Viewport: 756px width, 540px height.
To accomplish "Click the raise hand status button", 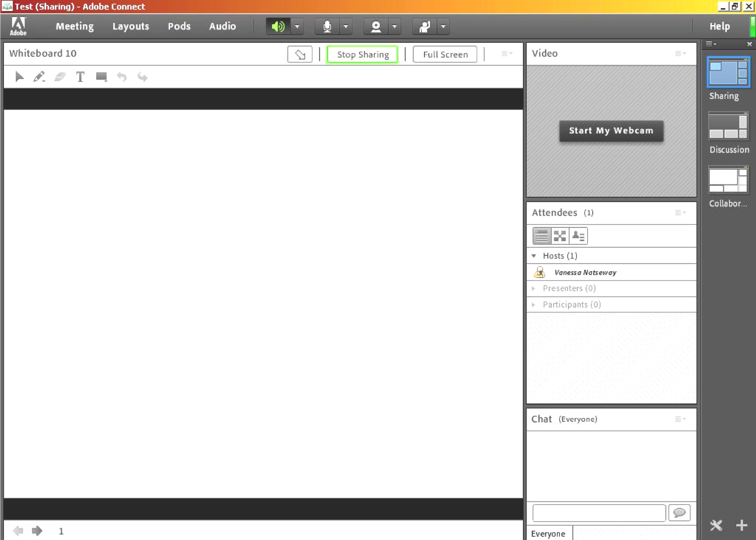I will pyautogui.click(x=424, y=26).
